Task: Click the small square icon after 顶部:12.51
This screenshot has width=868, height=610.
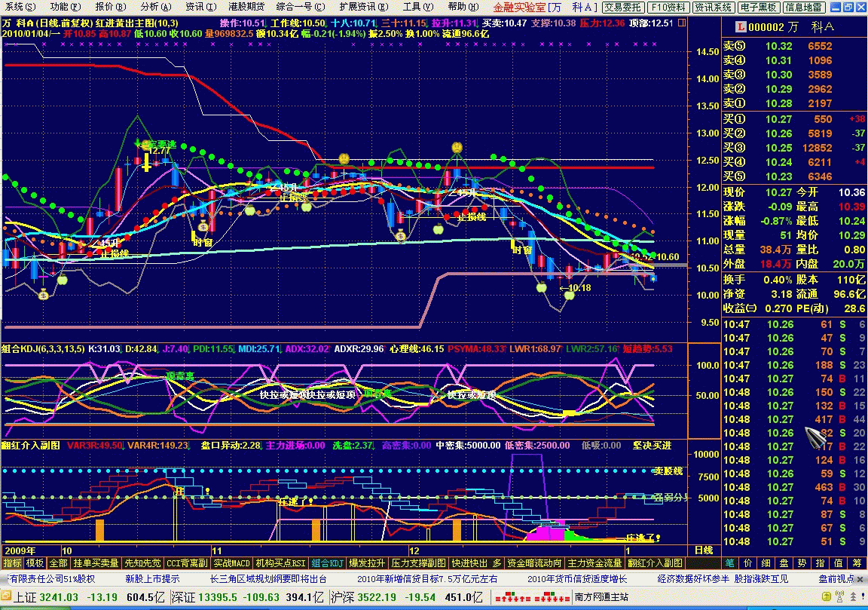Action: coord(681,23)
